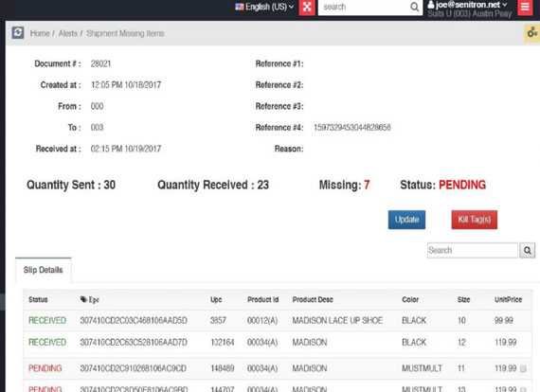This screenshot has height=392, width=540.
Task: Click the red Kill Tag(s) button
Action: pos(475,220)
